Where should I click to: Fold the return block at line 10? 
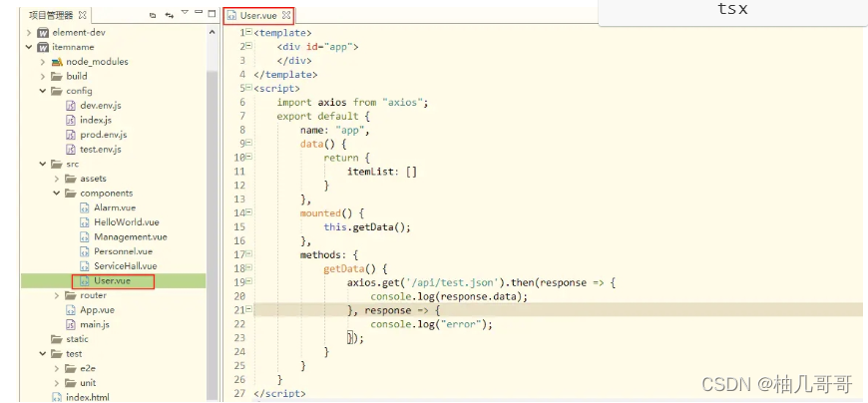click(x=248, y=157)
